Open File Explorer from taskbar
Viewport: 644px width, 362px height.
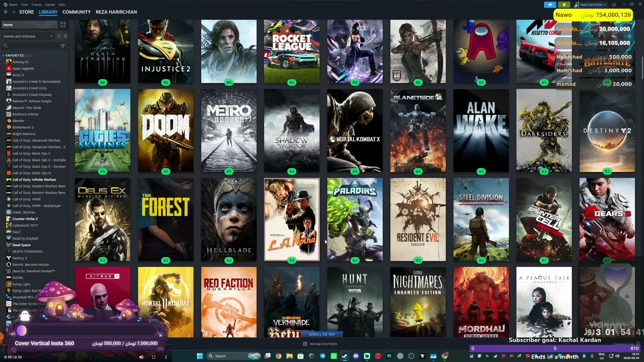click(289, 356)
